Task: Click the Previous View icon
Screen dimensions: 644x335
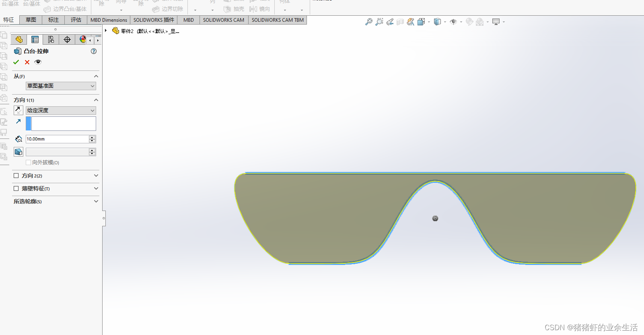Action: coord(390,22)
